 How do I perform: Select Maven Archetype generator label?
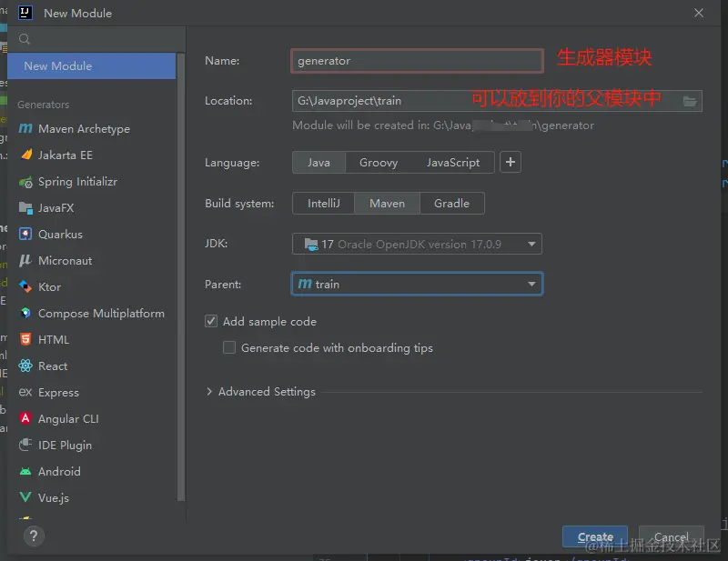84,128
